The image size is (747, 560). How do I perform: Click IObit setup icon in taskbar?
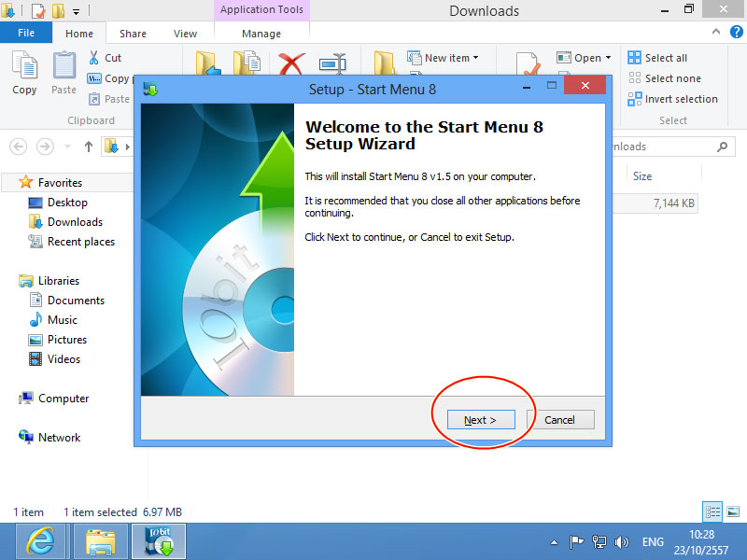coord(159,541)
